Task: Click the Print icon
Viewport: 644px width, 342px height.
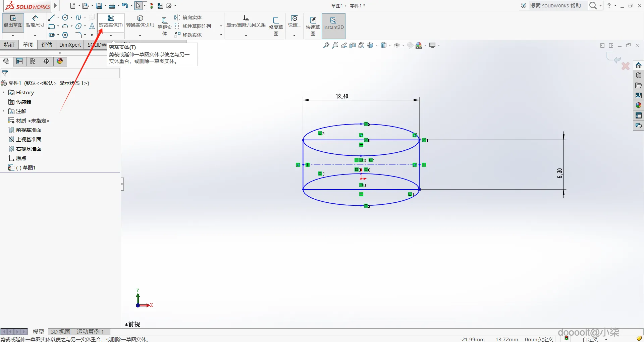Action: coord(112,6)
